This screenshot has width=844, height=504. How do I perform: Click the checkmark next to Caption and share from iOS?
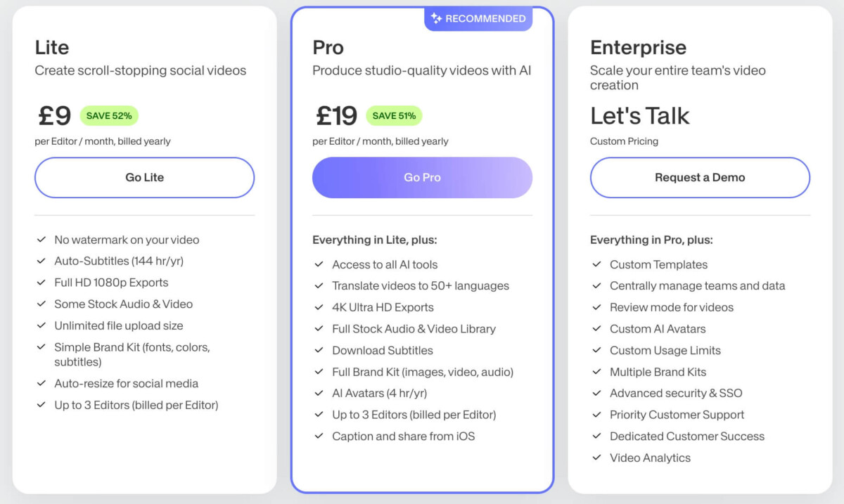click(319, 436)
